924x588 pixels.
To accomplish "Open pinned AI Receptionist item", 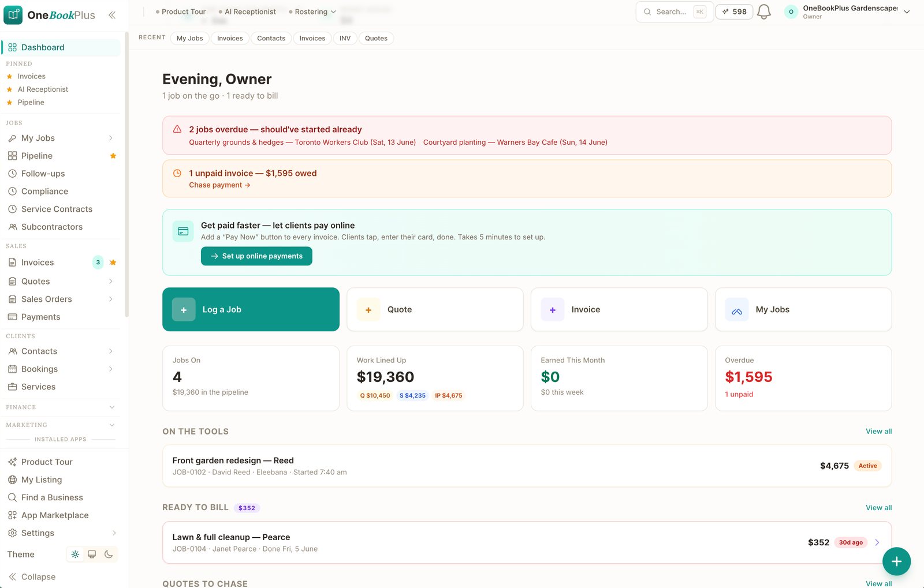I will coord(42,89).
